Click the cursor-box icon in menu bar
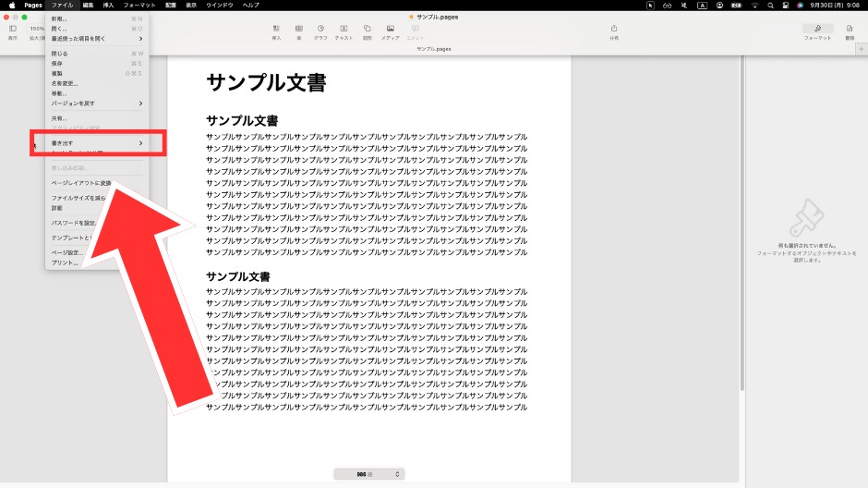868x488 pixels. click(650, 5)
